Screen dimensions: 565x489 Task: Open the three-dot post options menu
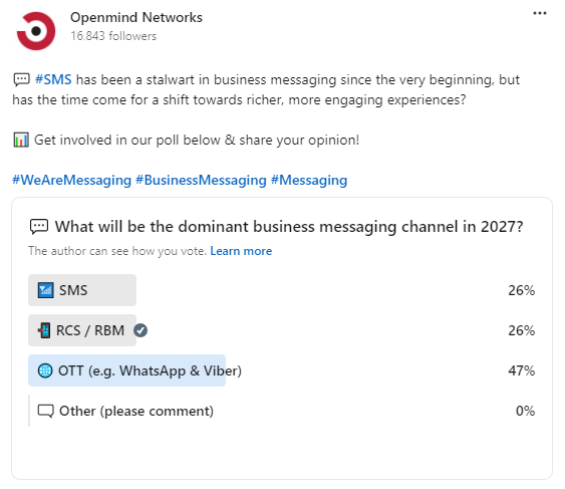[539, 13]
